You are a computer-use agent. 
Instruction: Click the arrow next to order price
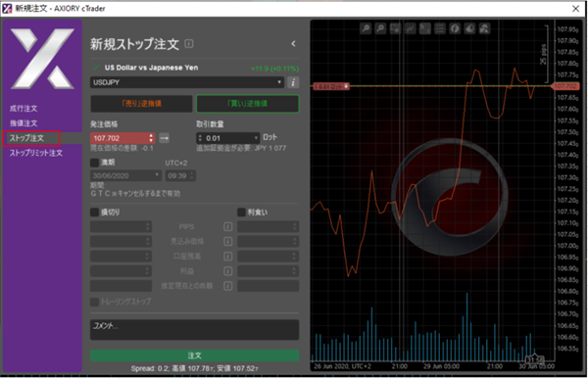[x=165, y=138]
